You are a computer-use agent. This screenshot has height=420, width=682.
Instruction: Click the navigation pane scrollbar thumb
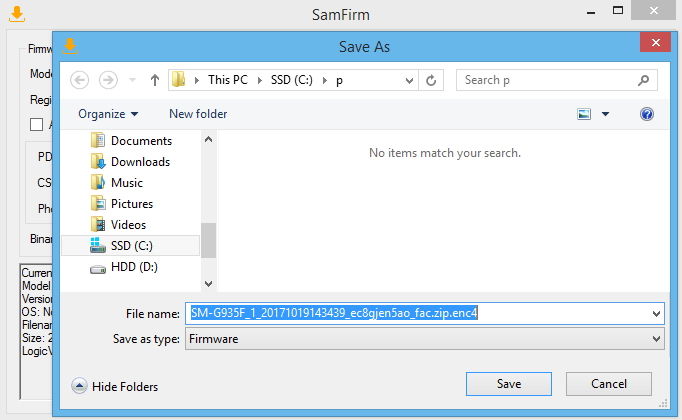(x=208, y=240)
